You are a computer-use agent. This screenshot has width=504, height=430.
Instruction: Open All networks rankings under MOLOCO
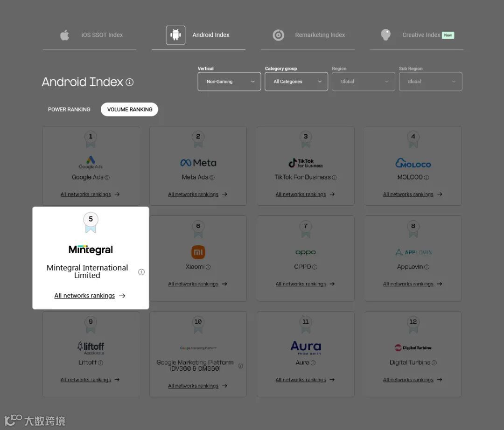pos(413,194)
